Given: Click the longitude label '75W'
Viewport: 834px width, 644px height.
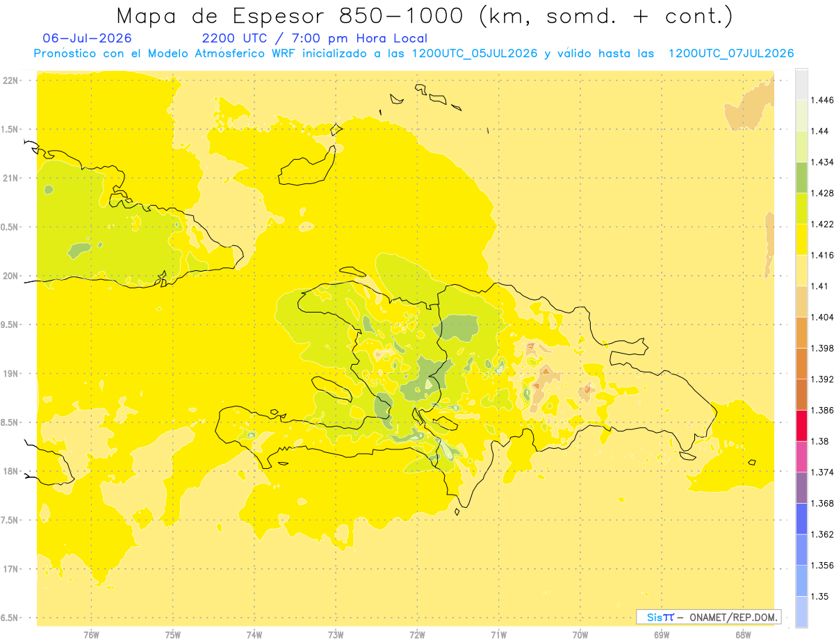Looking at the screenshot, I should [x=173, y=635].
